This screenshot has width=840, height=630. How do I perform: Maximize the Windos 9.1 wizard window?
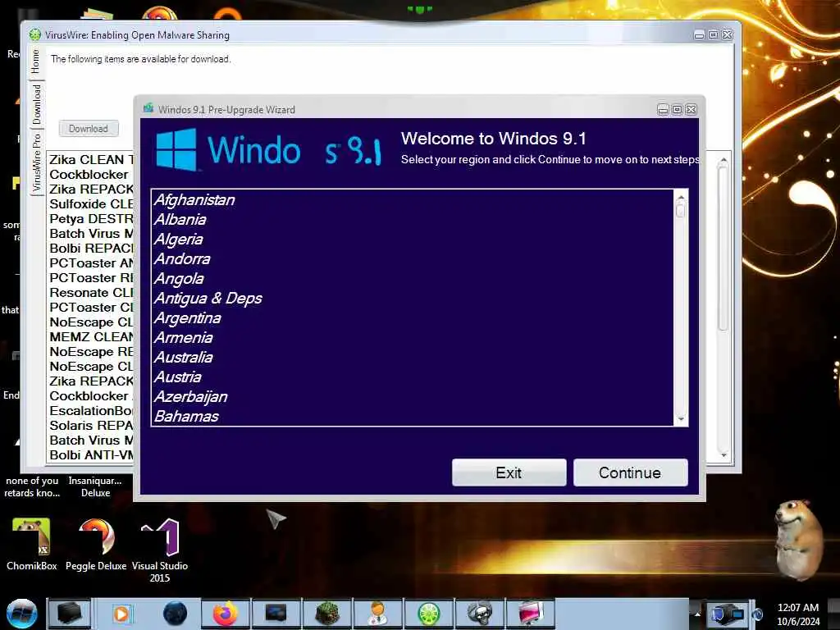pyautogui.click(x=677, y=109)
